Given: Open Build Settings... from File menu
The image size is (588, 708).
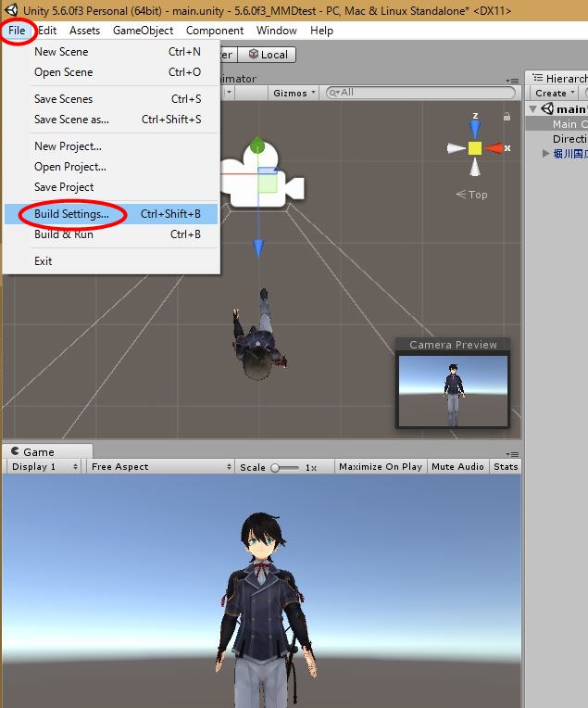Looking at the screenshot, I should point(111,214).
